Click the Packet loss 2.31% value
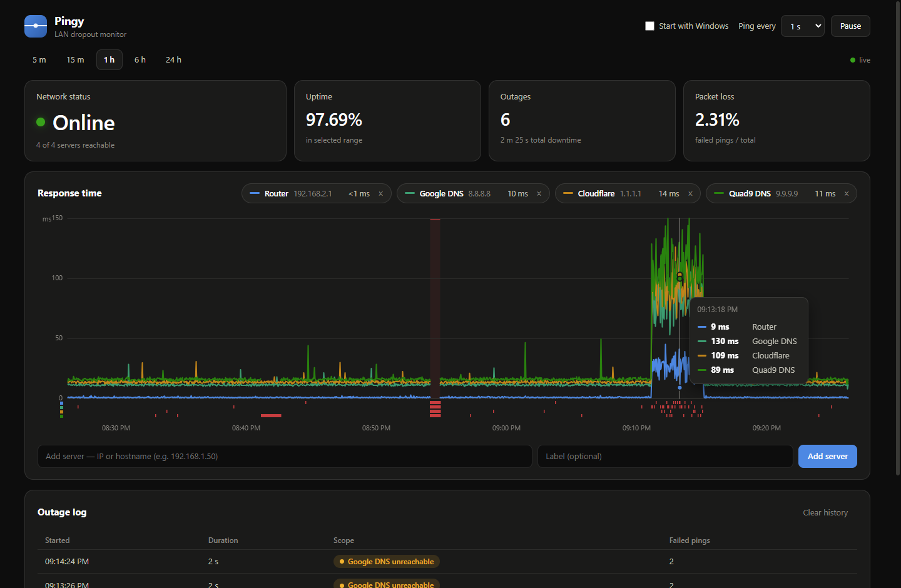 click(717, 119)
